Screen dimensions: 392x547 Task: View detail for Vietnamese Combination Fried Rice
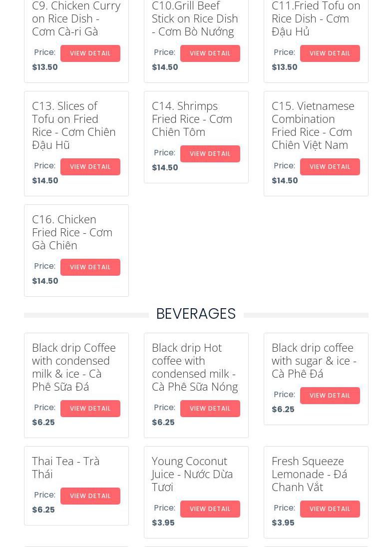330,167
